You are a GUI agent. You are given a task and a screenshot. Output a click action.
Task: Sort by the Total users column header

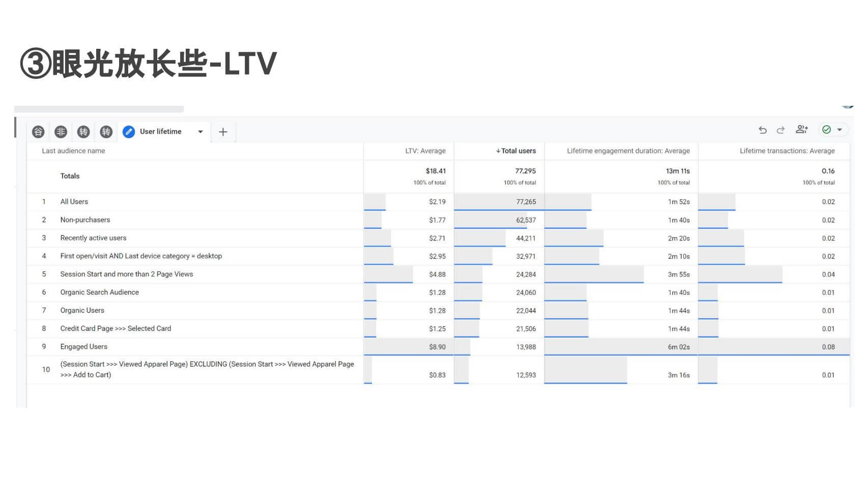(x=518, y=151)
